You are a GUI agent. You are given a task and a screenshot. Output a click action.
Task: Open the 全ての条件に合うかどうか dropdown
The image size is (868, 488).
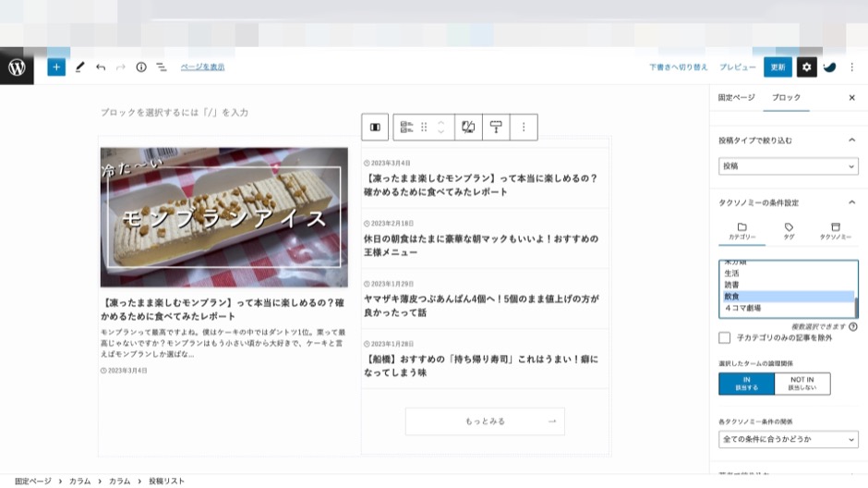tap(789, 439)
